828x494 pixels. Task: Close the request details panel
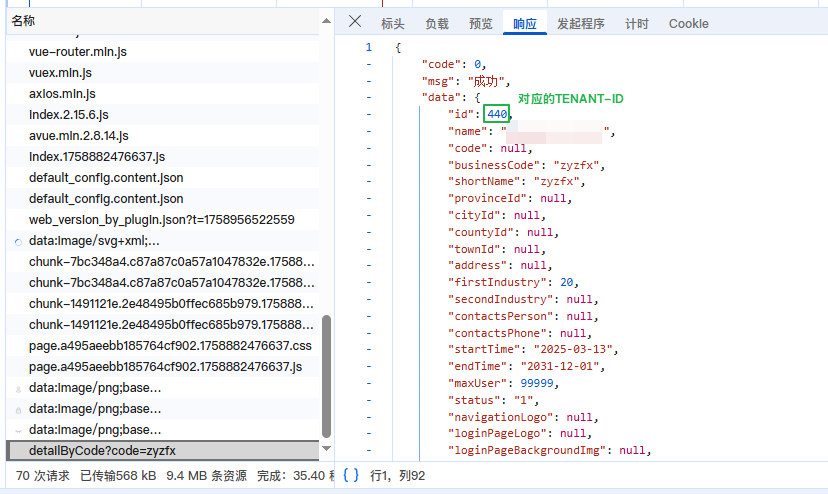[355, 22]
